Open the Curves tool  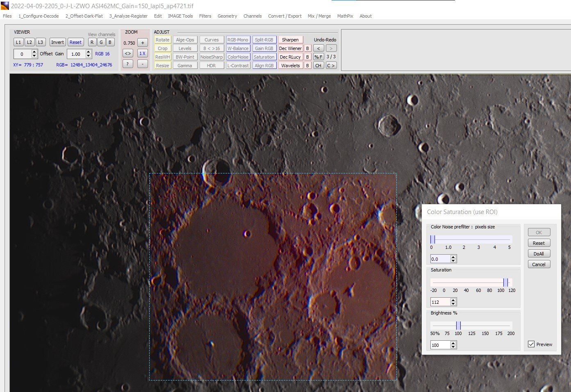[212, 40]
